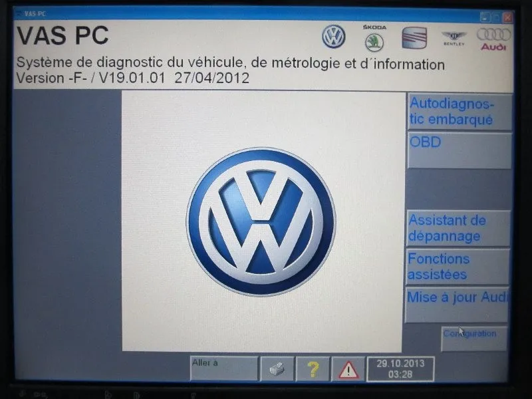This screenshot has width=532, height=399.
Task: Click the red warning triangle button
Action: pos(348,369)
